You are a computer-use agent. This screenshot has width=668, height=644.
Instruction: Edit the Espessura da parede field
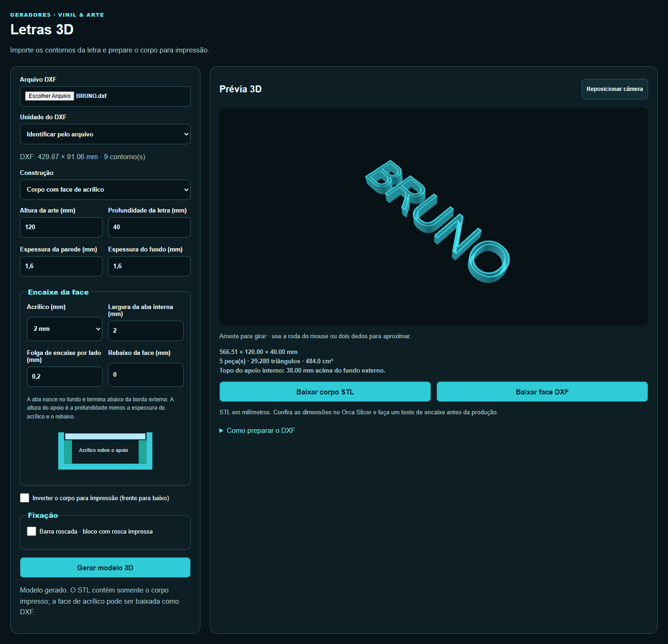point(61,266)
